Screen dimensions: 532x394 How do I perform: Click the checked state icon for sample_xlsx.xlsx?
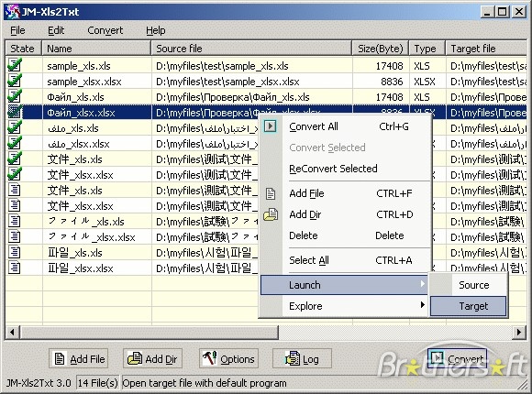(x=15, y=81)
